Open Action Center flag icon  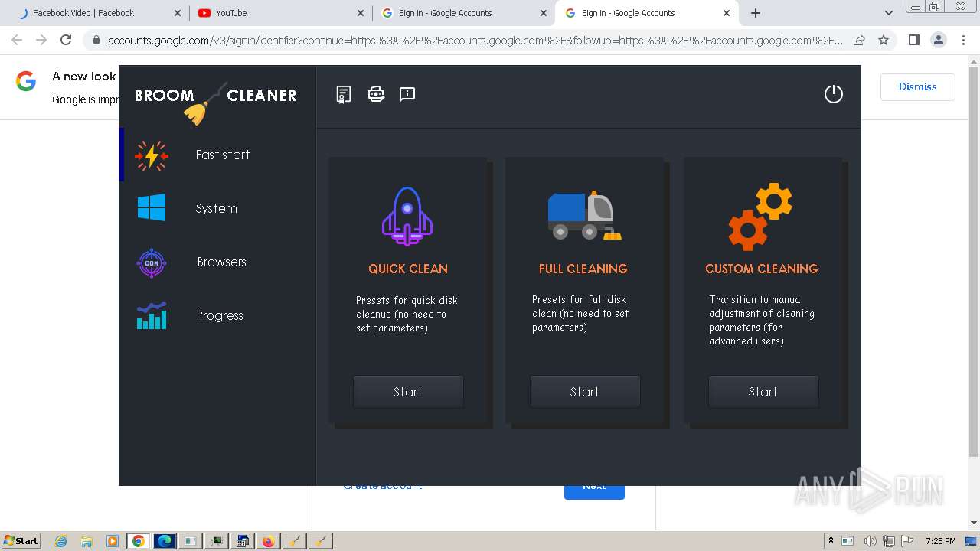click(x=907, y=541)
